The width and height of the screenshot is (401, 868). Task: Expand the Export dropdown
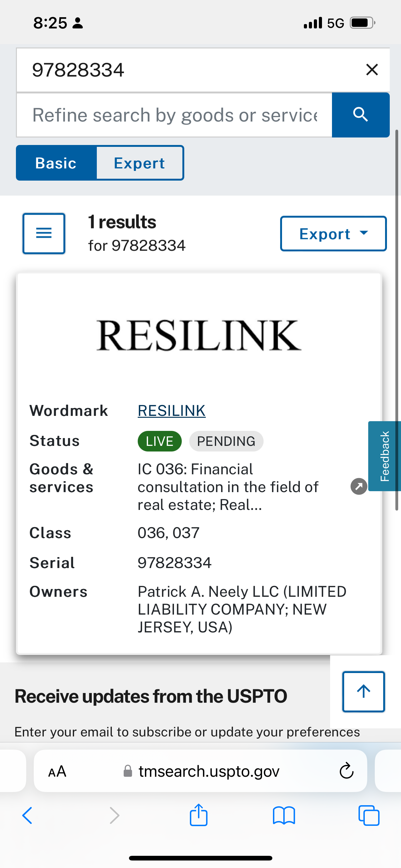point(333,233)
